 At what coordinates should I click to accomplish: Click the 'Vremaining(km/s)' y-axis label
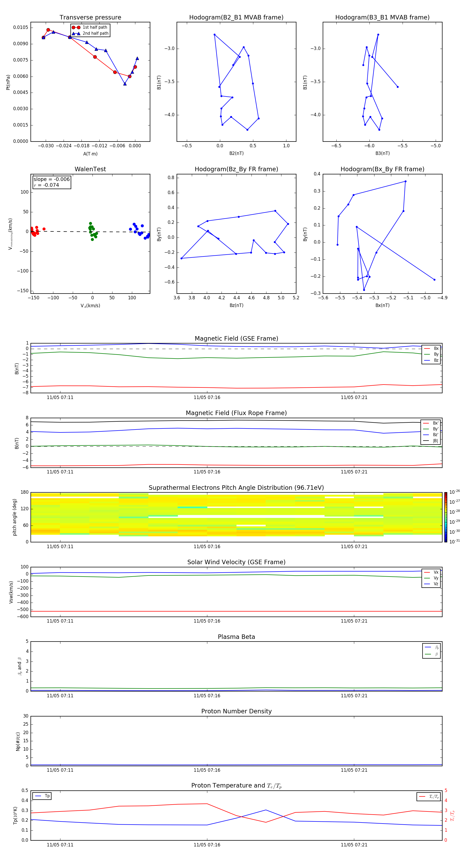[x=11, y=234]
